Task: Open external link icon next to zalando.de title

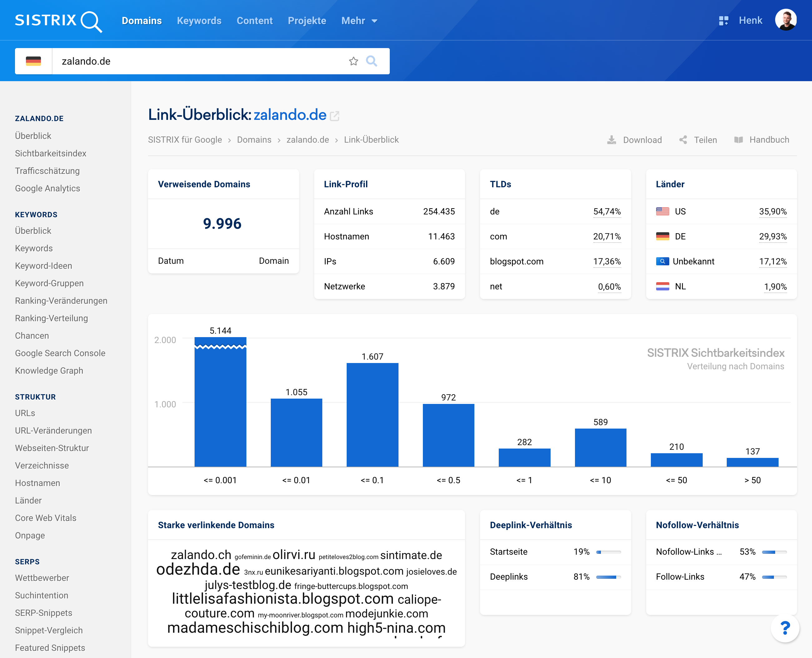Action: click(334, 116)
